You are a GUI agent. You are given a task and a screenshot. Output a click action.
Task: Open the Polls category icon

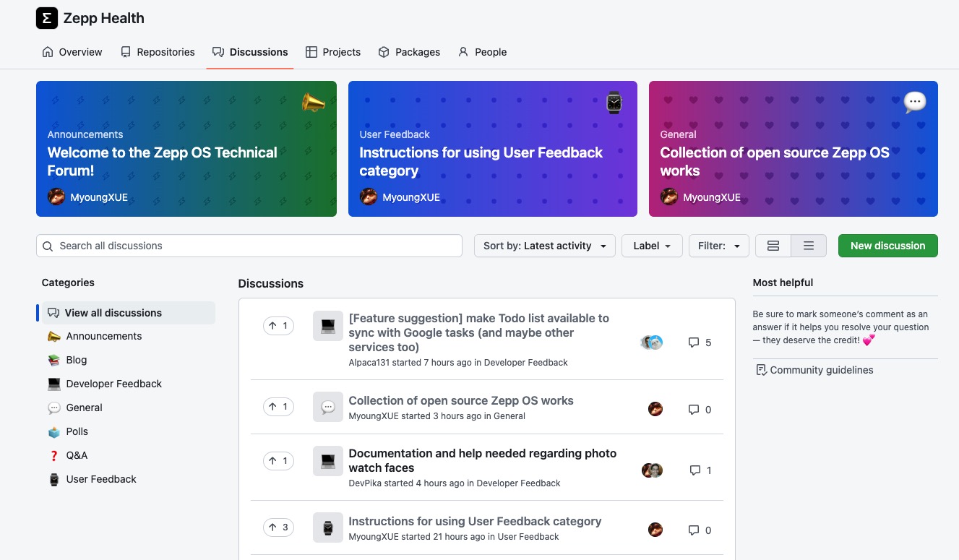(54, 431)
